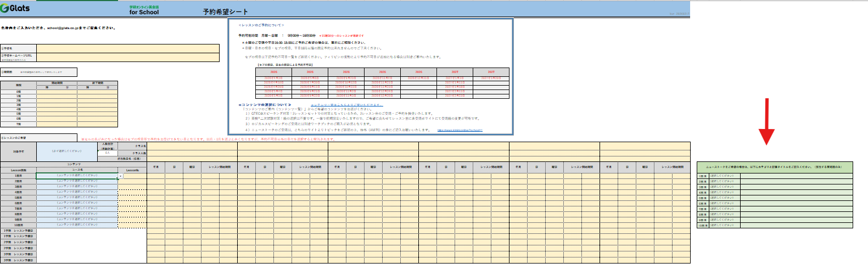The width and height of the screenshot is (868, 269).
Task: Click the first 年月 column header
Action: pyautogui.click(x=156, y=166)
